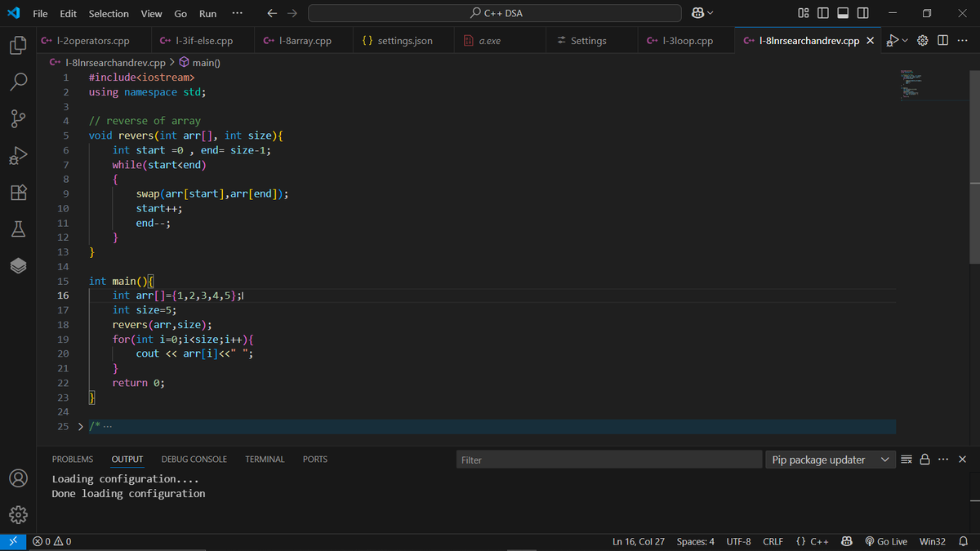Open notifications bell in status bar
This screenshot has height=551, width=980.
[x=962, y=542]
